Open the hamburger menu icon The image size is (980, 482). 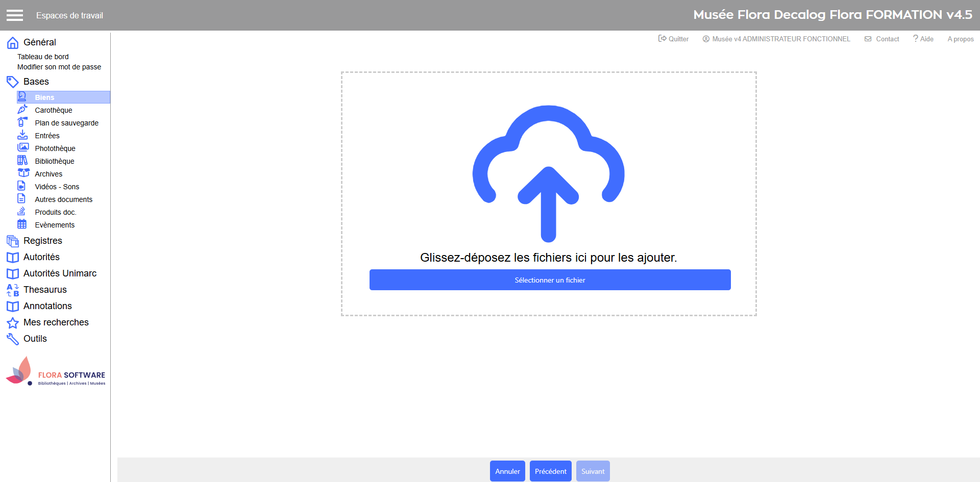[15, 15]
